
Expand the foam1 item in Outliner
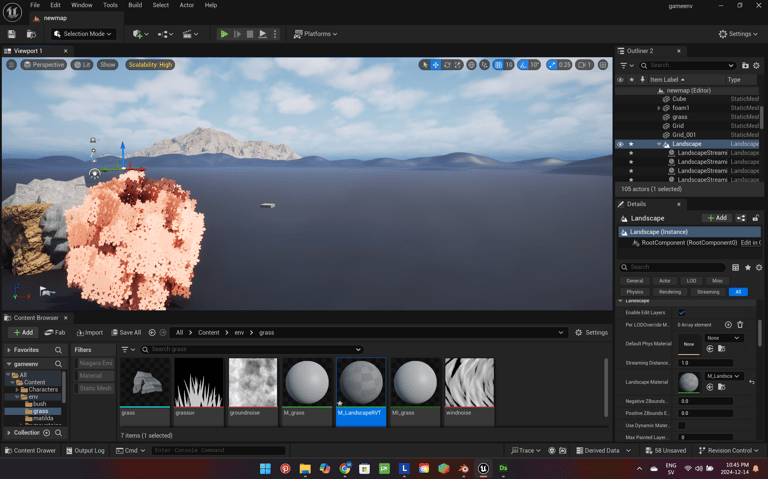click(659, 108)
